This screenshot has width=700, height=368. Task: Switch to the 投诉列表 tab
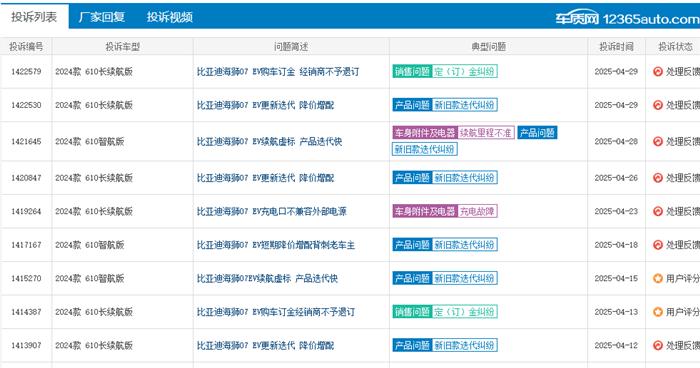34,17
